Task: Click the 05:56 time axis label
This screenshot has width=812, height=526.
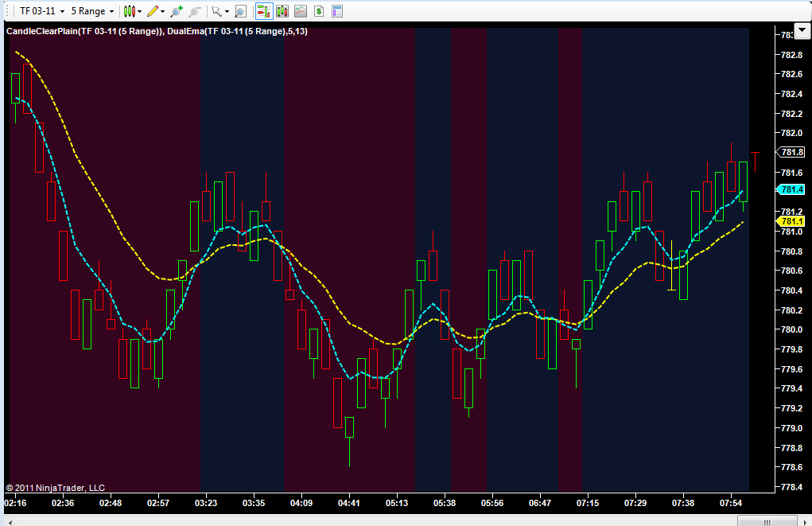Action: pos(492,503)
